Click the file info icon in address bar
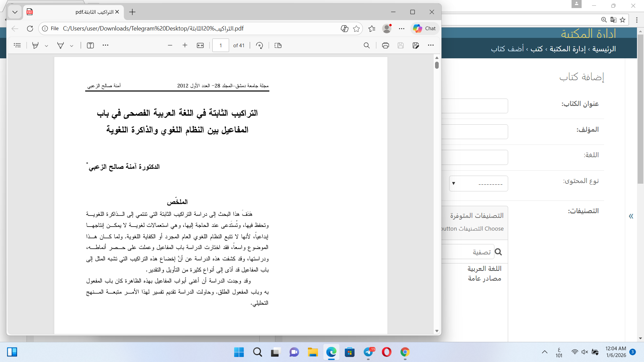 point(45,28)
